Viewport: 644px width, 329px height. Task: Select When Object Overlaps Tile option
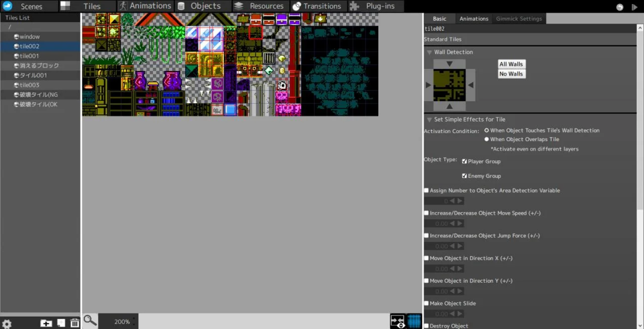pyautogui.click(x=487, y=140)
